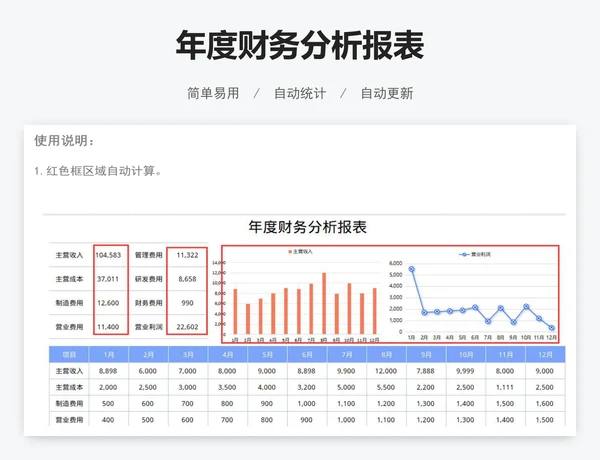
Task: Select the 主营收入 cell 9,900 under 7月
Action: 346,371
